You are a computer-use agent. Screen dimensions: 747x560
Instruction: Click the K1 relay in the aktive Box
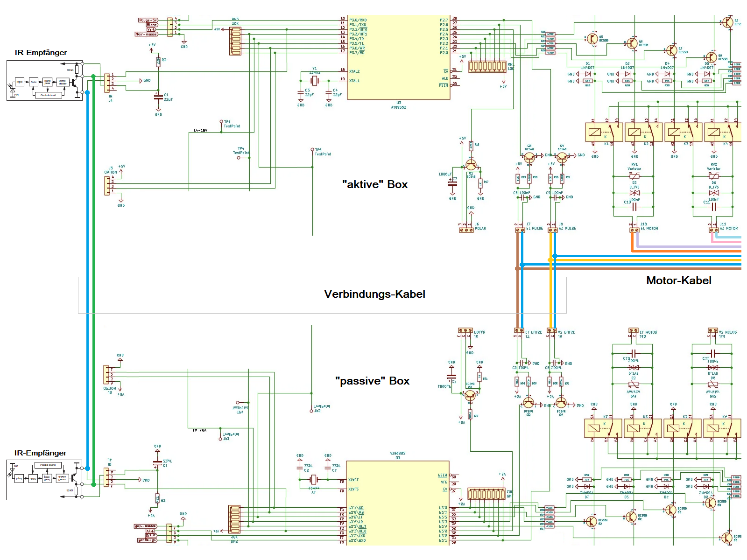tap(604, 132)
